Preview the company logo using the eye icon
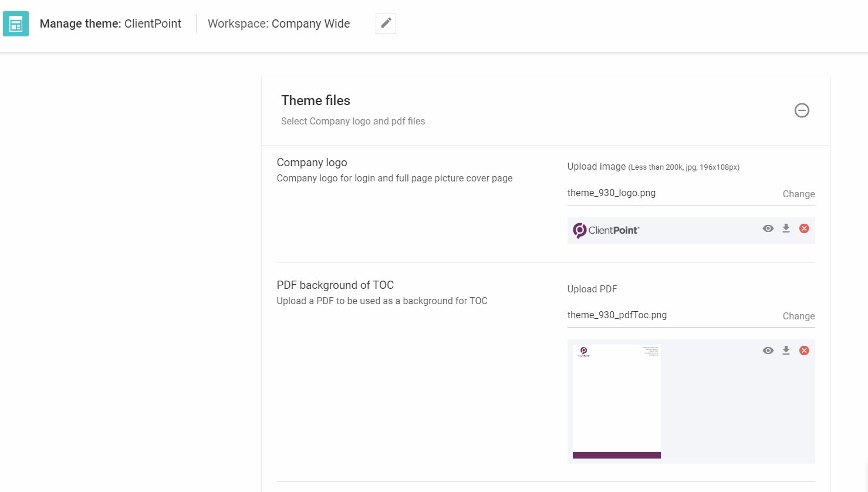The image size is (868, 492). coord(768,228)
